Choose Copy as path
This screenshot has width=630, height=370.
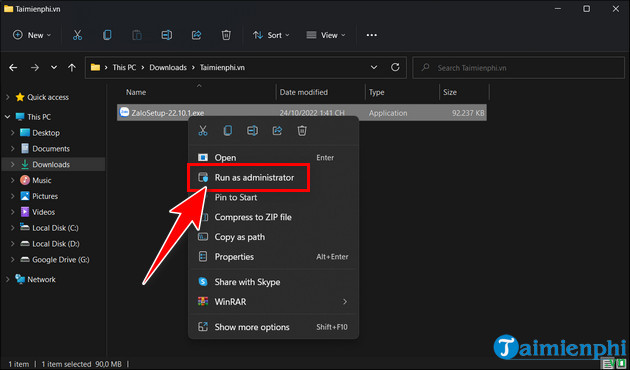pos(273,237)
